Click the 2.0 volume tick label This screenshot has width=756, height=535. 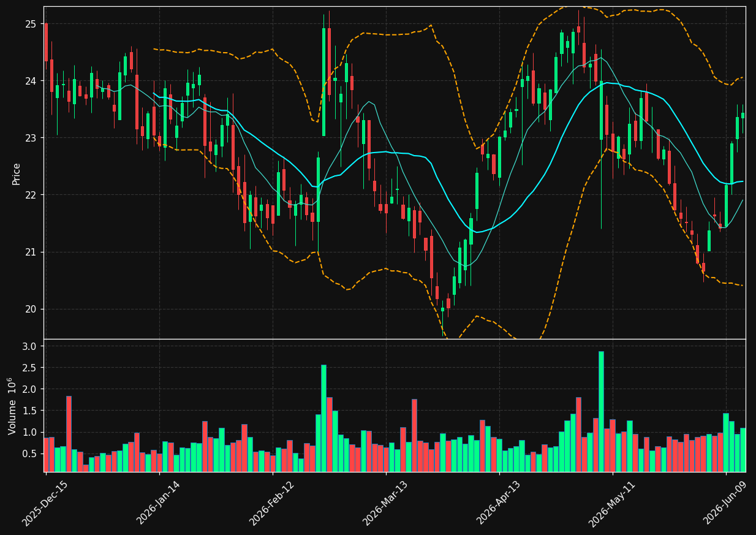(29, 389)
